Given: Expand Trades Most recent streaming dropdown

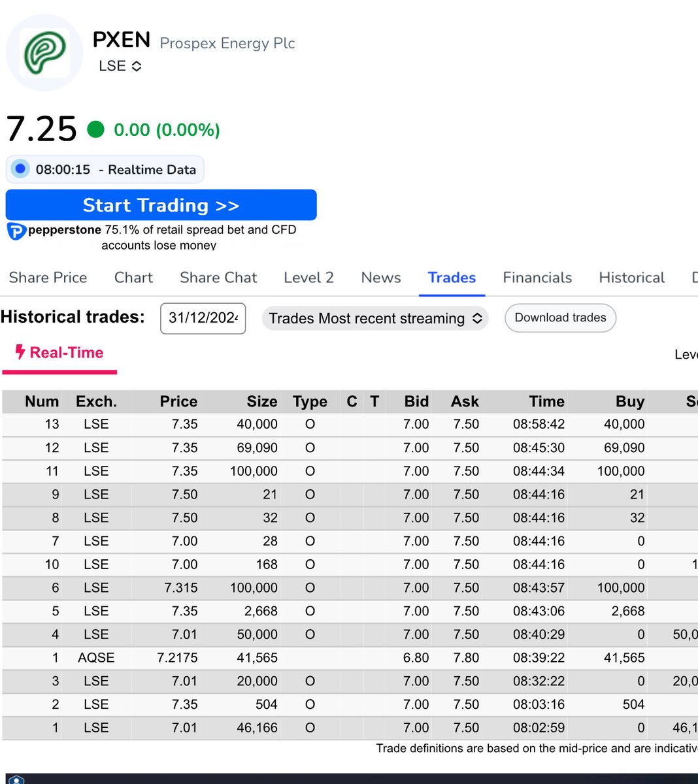Looking at the screenshot, I should (x=375, y=318).
